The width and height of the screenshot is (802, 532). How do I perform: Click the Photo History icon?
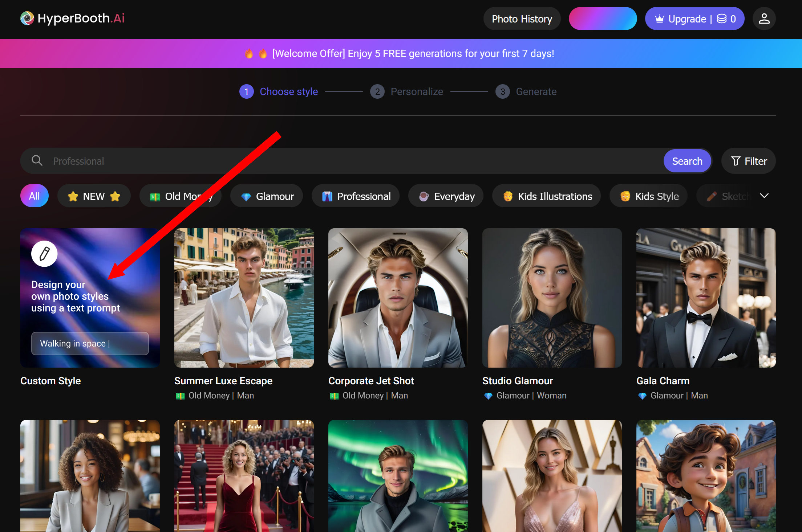(x=522, y=19)
